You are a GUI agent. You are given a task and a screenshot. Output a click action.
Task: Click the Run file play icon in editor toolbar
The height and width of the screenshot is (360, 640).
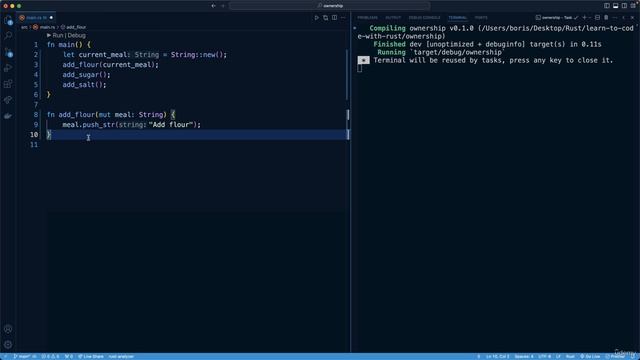(316, 18)
